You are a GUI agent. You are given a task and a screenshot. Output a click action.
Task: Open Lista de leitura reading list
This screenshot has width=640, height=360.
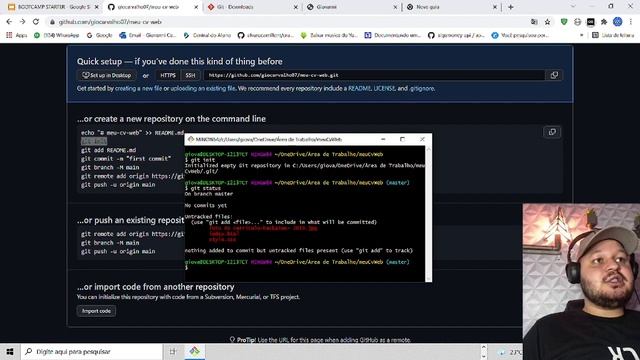(613, 36)
